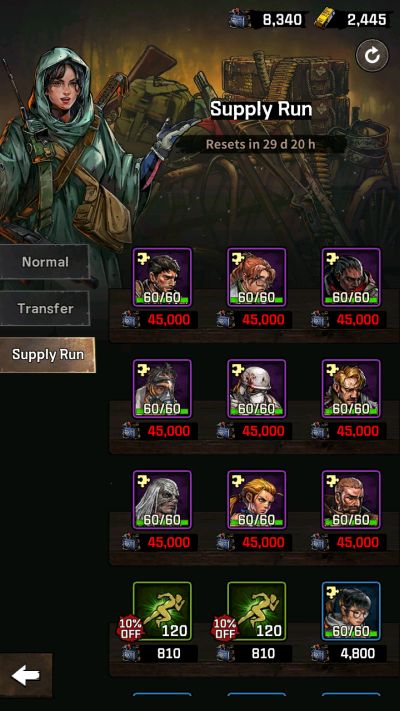The image size is (400, 711).
Task: Select the first green running-man speed item
Action: point(162,611)
